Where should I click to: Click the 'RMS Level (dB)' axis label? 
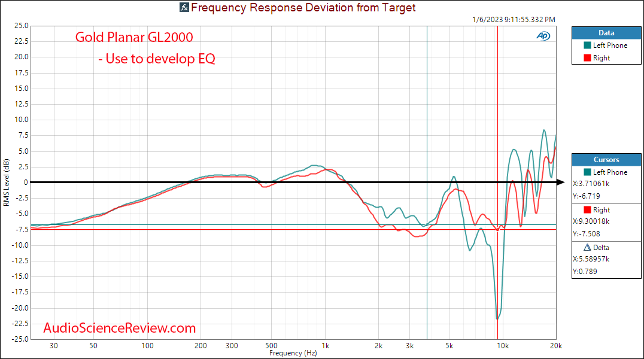tap(6, 182)
